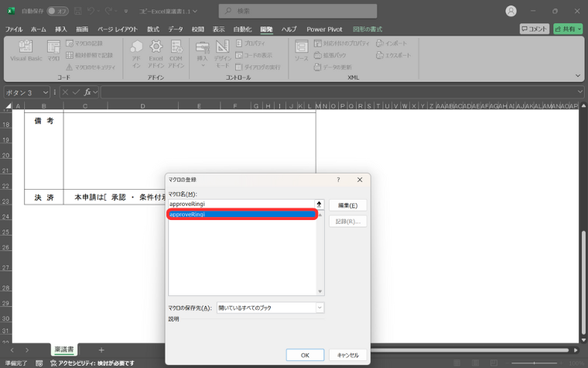The width and height of the screenshot is (588, 368).
Task: Switch to the Power Pivot tab
Action: (x=324, y=29)
